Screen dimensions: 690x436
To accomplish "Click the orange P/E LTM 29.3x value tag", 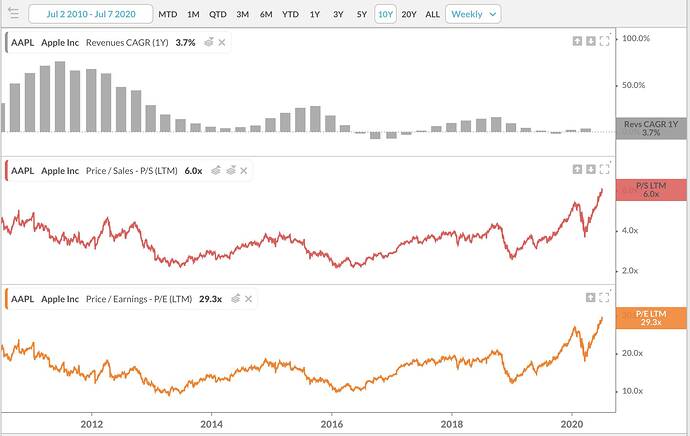I will pyautogui.click(x=651, y=318).
